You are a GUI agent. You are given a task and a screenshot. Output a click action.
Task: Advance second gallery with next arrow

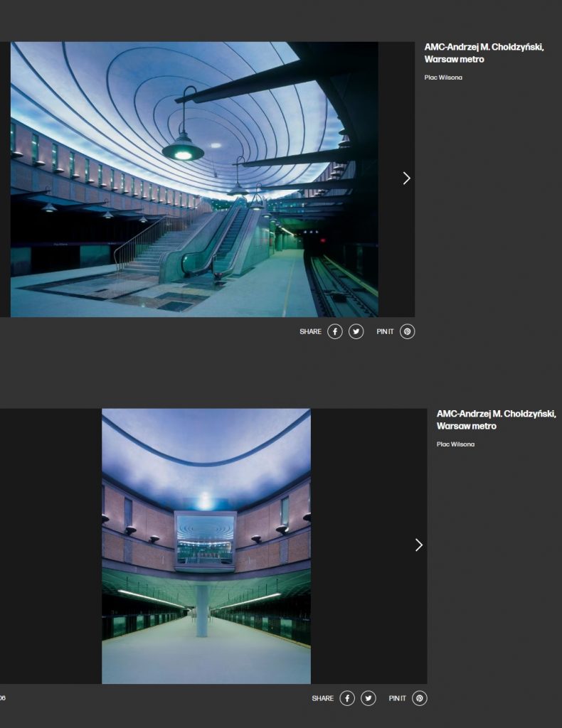point(419,545)
